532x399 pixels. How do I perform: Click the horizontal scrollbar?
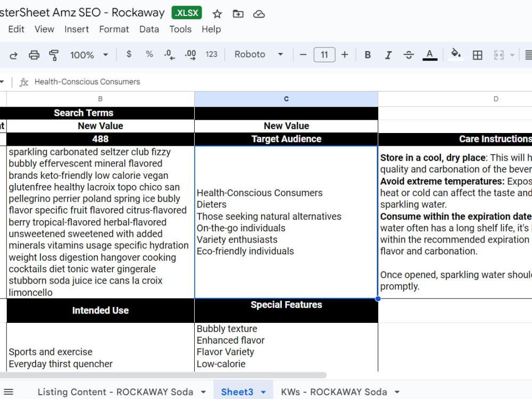(x=163, y=375)
